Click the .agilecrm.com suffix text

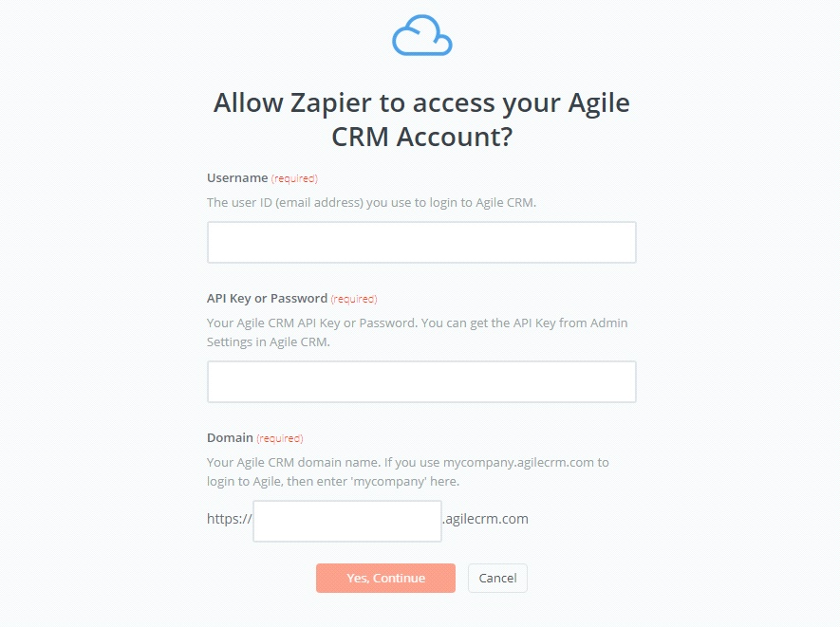(485, 519)
